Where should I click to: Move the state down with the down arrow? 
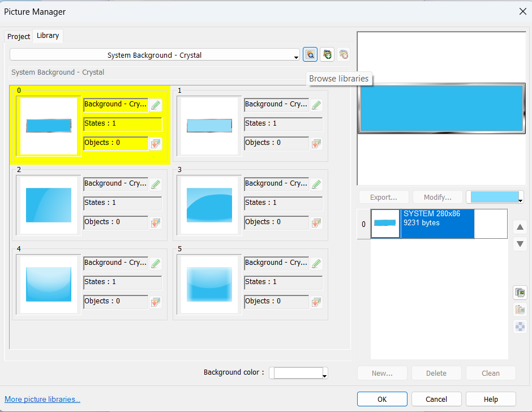pyautogui.click(x=520, y=244)
